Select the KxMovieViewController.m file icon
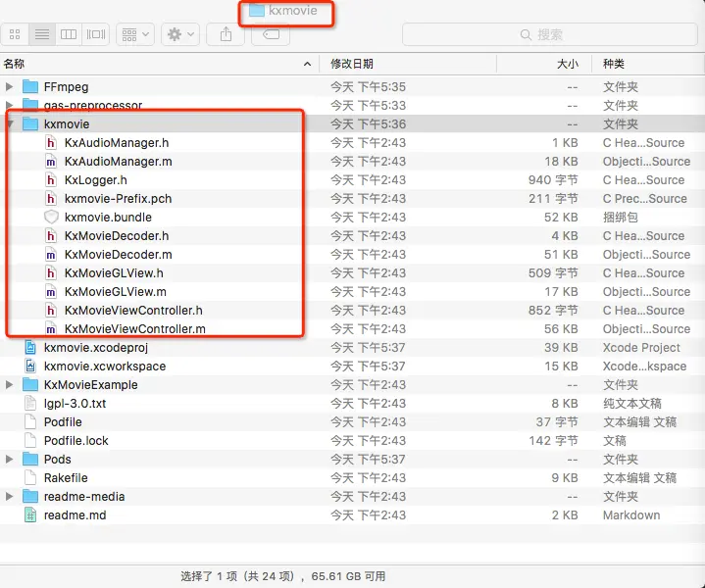This screenshot has height=588, width=705. [51, 329]
